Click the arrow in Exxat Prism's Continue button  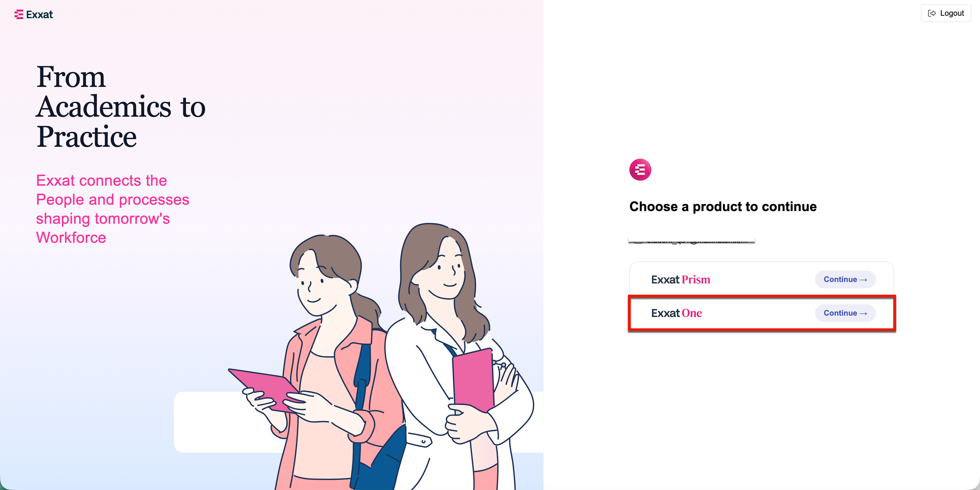(x=863, y=279)
